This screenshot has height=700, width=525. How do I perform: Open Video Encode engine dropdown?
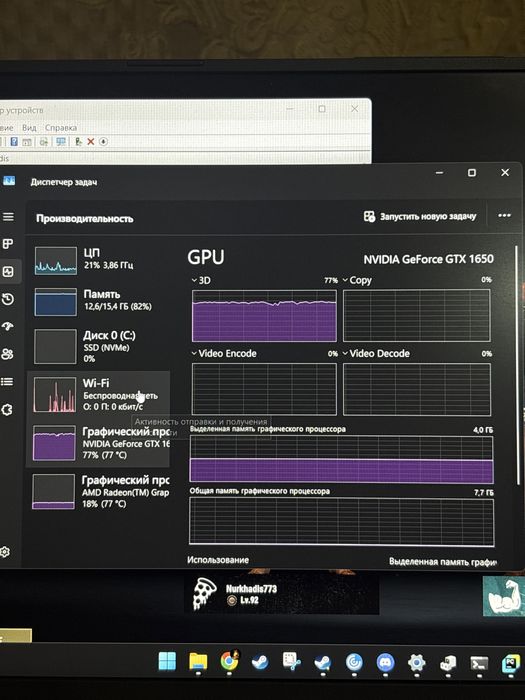[x=224, y=354]
